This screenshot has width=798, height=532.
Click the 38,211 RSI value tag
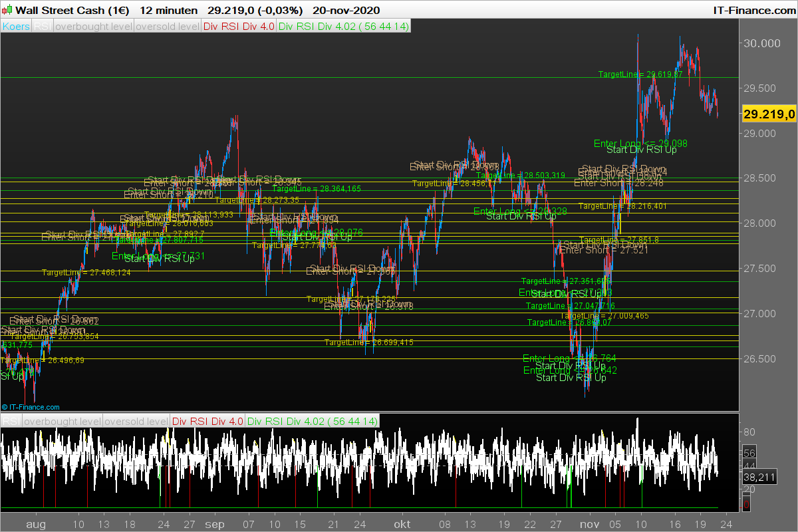coord(759,477)
